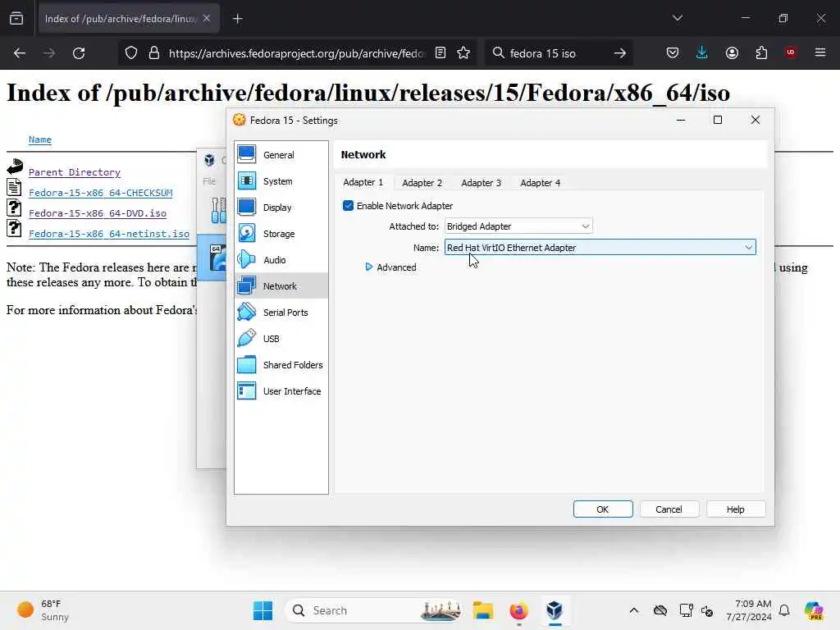Select the Index of /pub/archive browser tab

pos(121,19)
